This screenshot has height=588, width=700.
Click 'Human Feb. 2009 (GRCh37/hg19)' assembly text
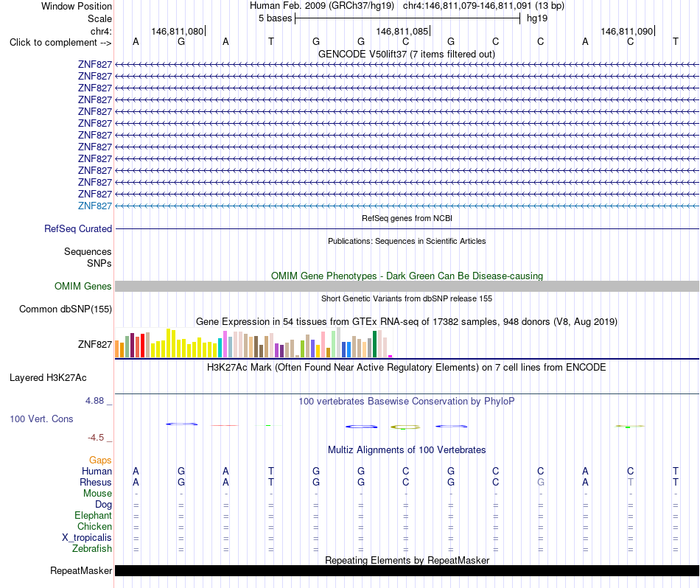click(322, 6)
